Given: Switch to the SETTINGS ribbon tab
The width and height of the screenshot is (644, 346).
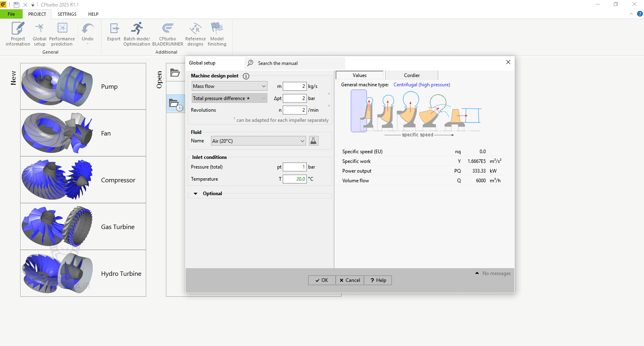Looking at the screenshot, I should pyautogui.click(x=67, y=14).
